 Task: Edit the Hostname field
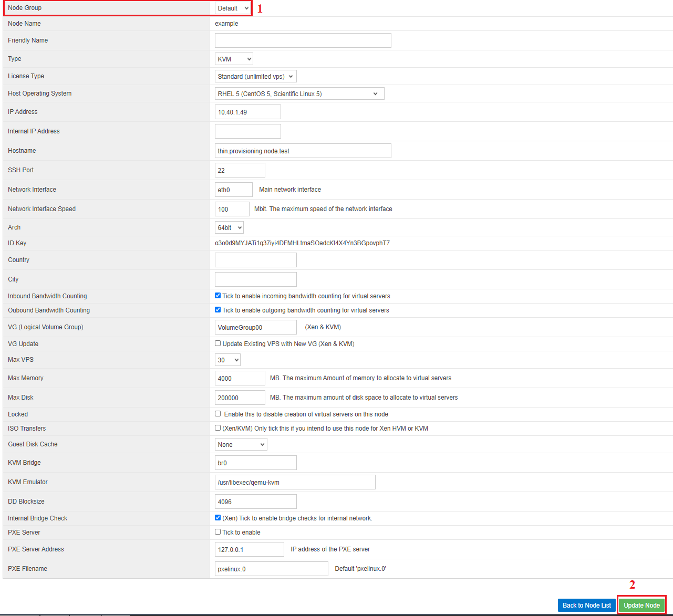(303, 151)
